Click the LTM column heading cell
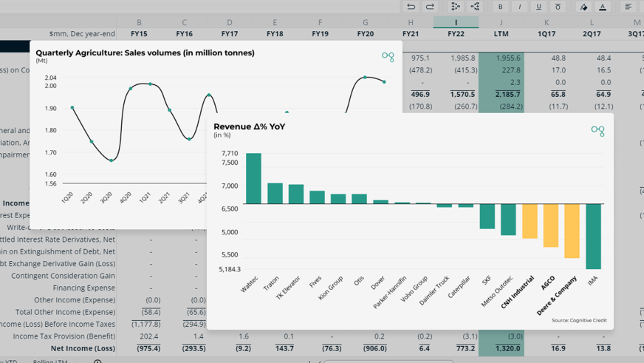Viewport: 644px width, 363px height. click(501, 34)
